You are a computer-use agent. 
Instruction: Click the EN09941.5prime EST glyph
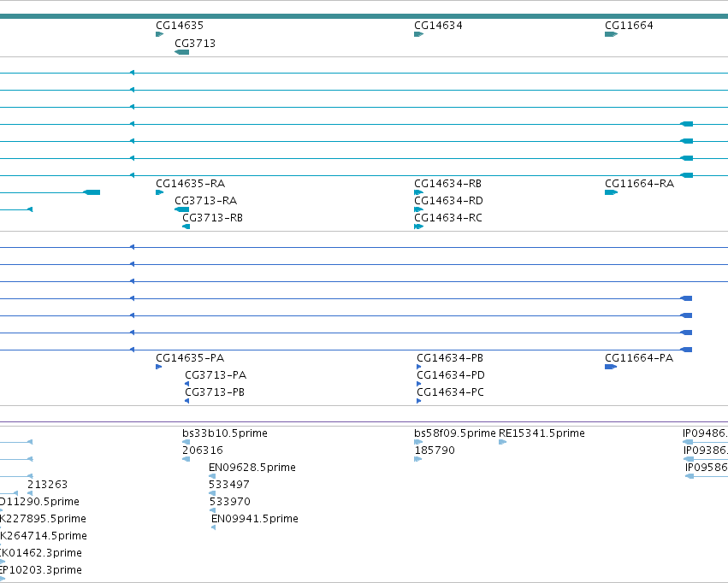point(214,527)
